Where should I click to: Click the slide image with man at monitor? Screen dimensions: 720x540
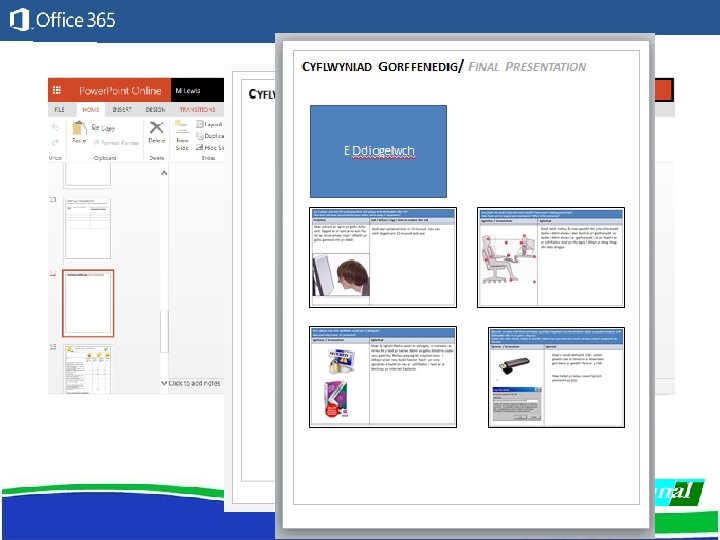[x=383, y=257]
